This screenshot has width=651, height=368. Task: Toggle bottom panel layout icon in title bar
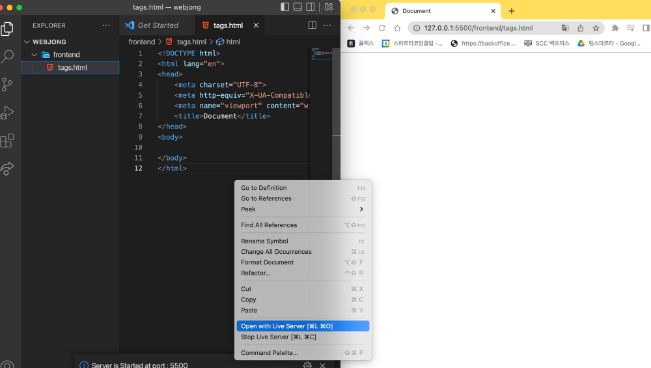297,7
